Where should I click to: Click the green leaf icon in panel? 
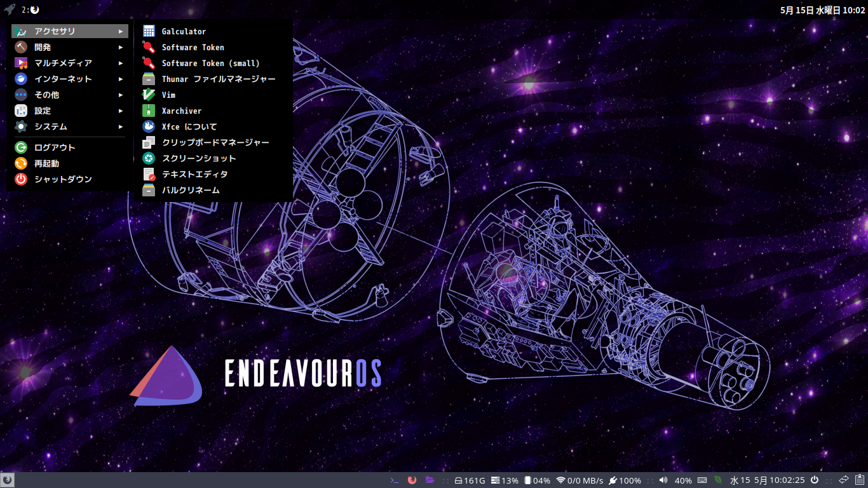click(718, 480)
